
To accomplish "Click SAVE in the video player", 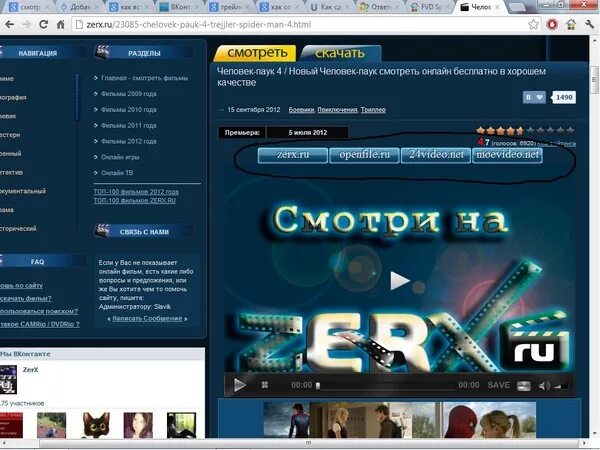I will pos(498,385).
